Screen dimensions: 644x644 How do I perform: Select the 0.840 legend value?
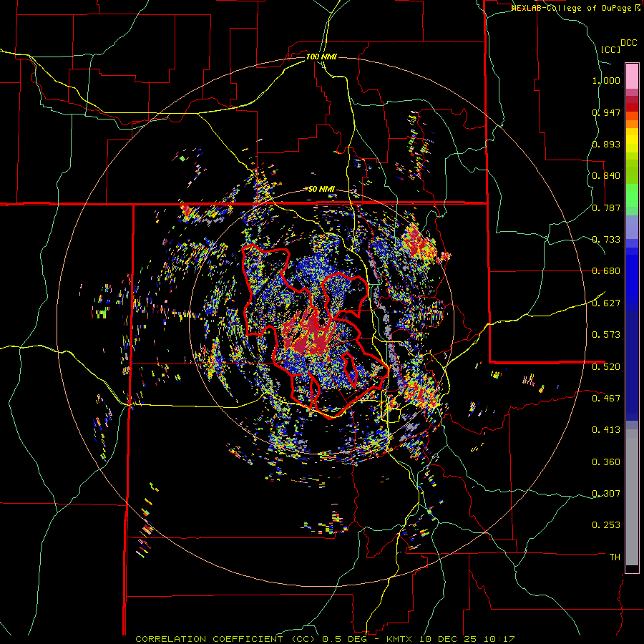pyautogui.click(x=606, y=176)
